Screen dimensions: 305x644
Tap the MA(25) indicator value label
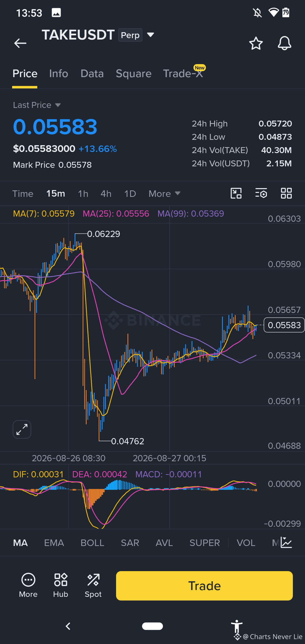pyautogui.click(x=116, y=214)
